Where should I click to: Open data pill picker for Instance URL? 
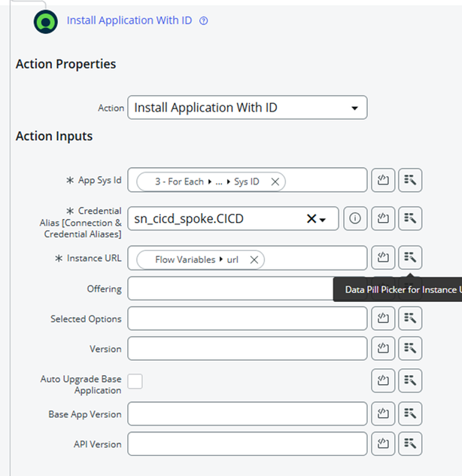[x=410, y=258]
